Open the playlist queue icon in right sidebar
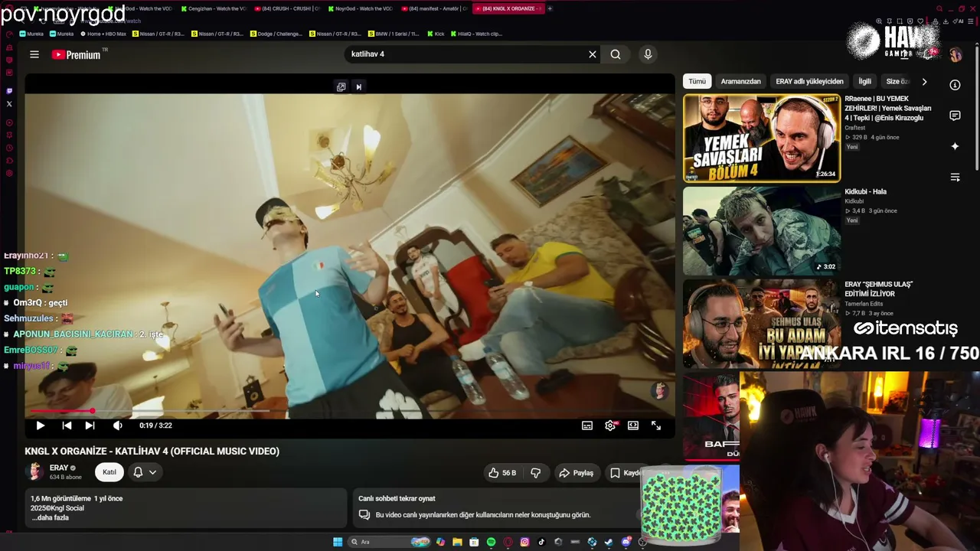 955,177
